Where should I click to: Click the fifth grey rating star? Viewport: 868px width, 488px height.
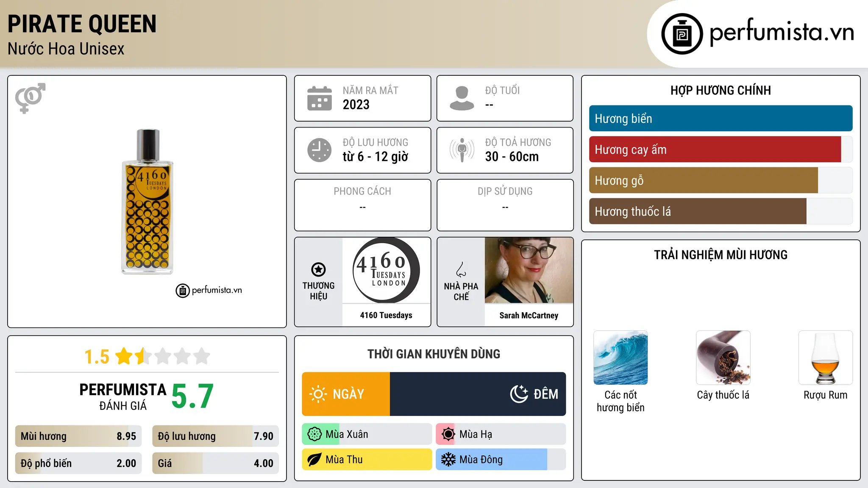(x=202, y=356)
